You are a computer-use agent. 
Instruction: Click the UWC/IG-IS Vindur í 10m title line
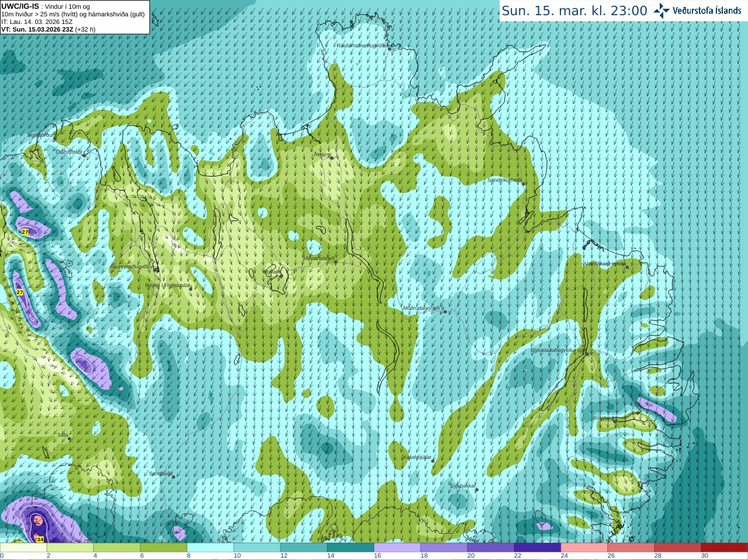click(x=46, y=6)
